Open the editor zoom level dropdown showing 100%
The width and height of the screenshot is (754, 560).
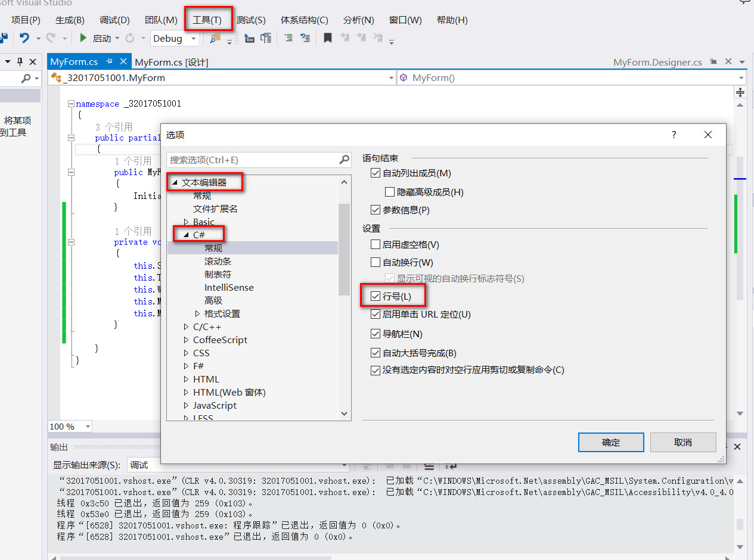coord(70,426)
